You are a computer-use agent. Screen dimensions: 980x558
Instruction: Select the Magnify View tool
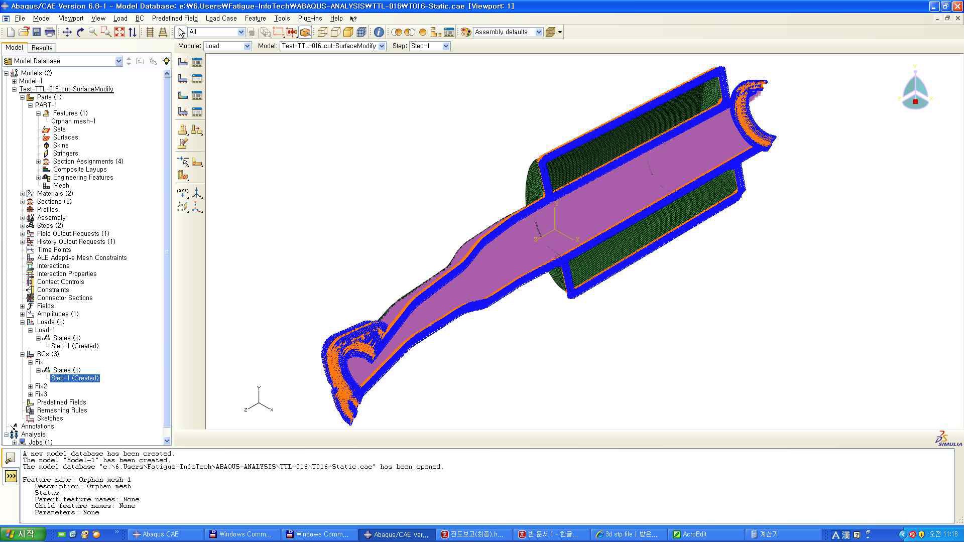coord(93,32)
